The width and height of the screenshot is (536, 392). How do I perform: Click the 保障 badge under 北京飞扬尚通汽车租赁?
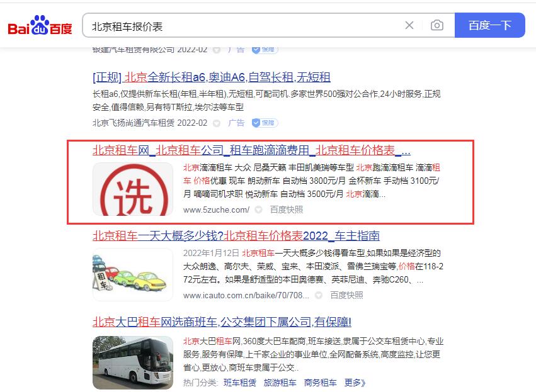pos(265,123)
